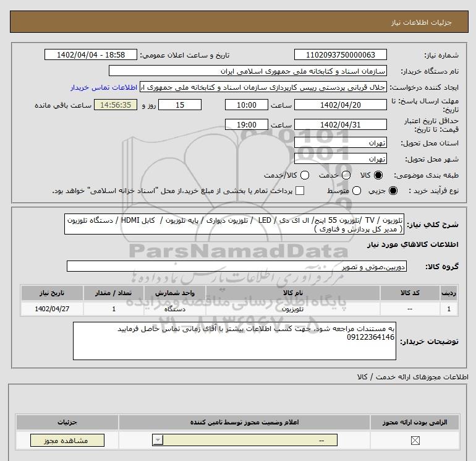Click the response deadline date 1402/04/20
The image size is (476, 461).
340,105
